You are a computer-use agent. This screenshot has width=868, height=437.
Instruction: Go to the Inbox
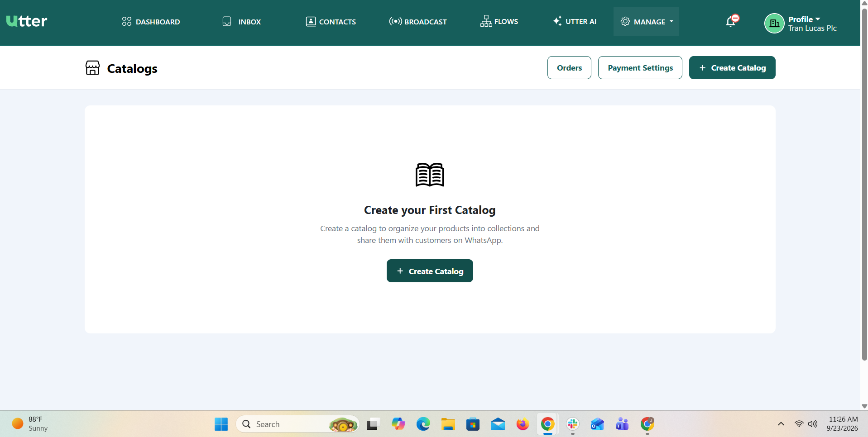[x=241, y=22]
